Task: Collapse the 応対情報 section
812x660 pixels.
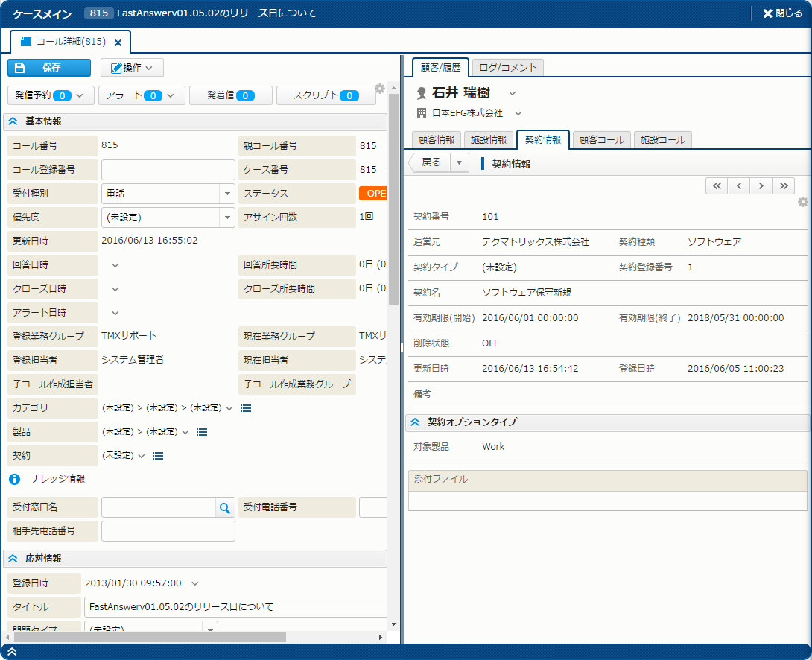Action: point(13,558)
